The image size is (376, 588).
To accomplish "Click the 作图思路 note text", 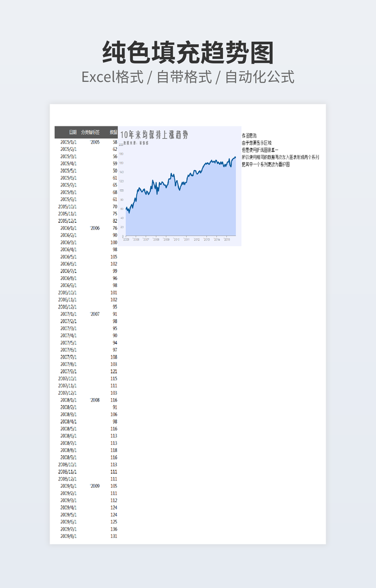I will click(x=249, y=136).
